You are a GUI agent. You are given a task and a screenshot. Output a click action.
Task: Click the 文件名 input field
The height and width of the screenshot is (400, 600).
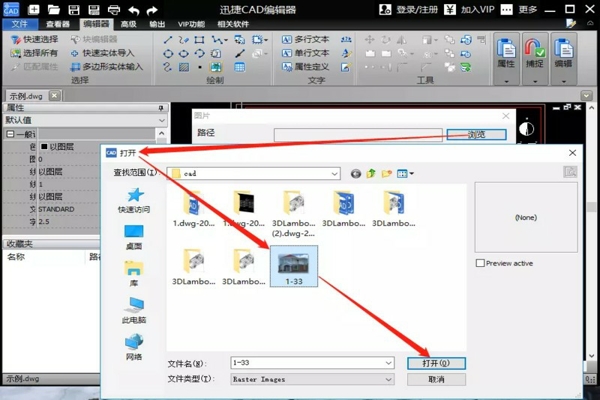tap(308, 363)
